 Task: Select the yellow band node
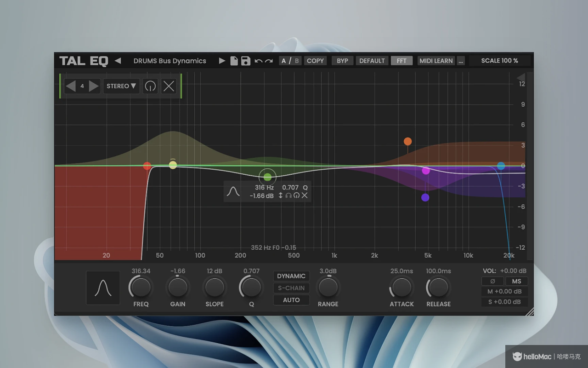(x=173, y=165)
